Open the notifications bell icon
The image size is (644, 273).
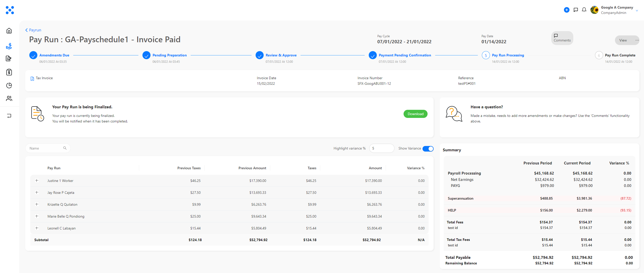tap(584, 10)
